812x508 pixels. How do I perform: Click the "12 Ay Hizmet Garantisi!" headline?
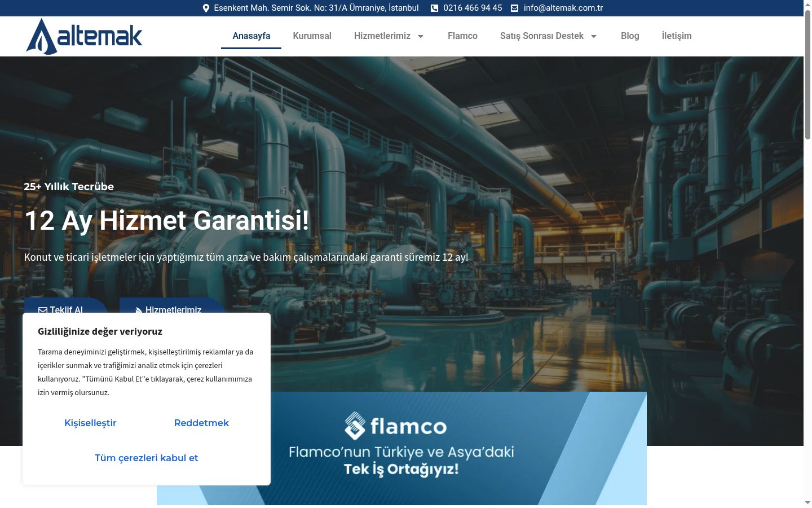click(x=167, y=220)
